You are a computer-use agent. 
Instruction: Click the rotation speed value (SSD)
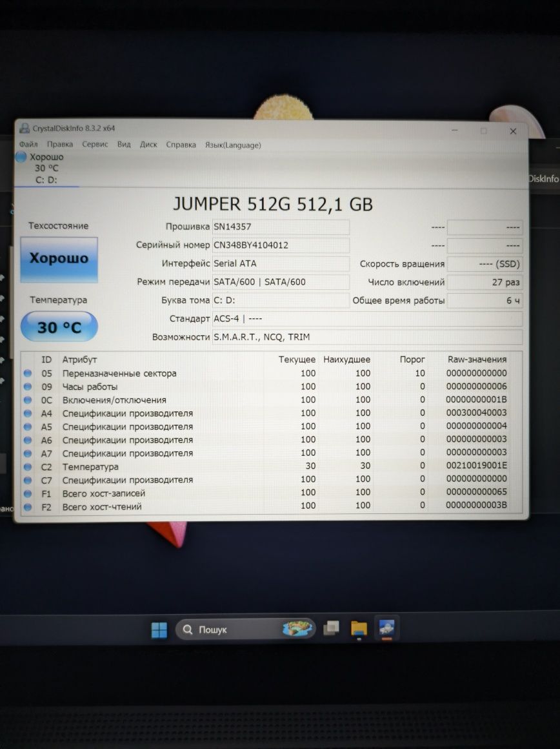coord(485,264)
